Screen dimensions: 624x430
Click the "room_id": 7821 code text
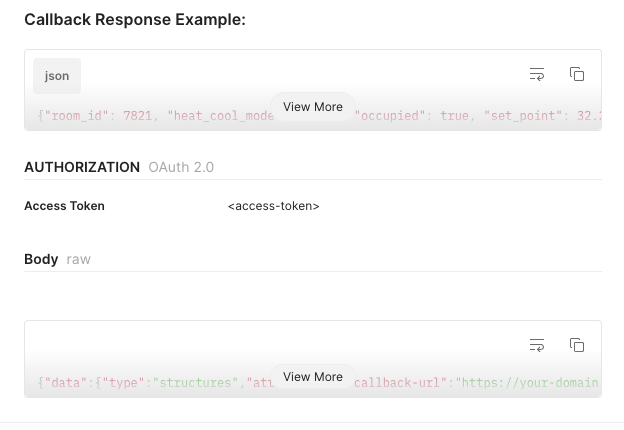tap(98, 116)
